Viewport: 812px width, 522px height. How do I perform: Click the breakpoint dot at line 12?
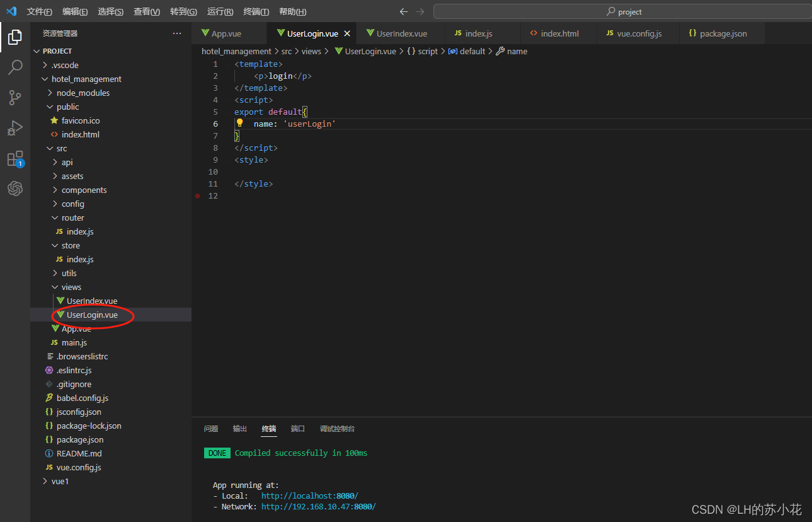tap(197, 196)
